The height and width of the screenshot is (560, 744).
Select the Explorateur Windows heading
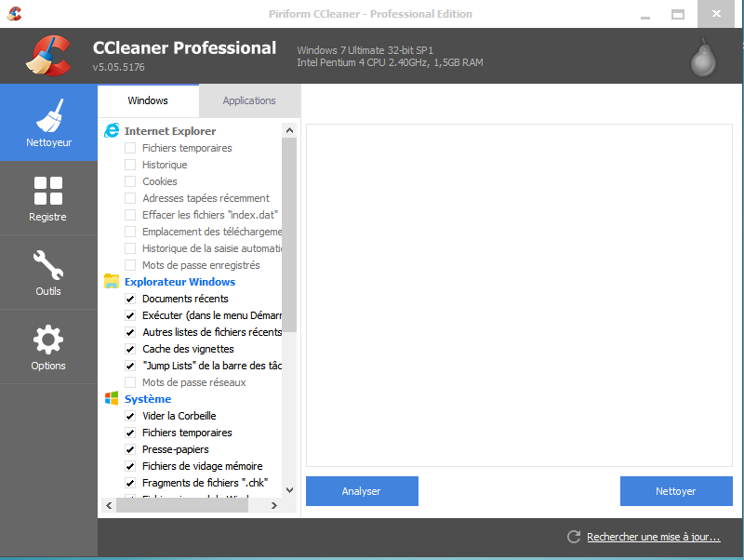tap(179, 282)
